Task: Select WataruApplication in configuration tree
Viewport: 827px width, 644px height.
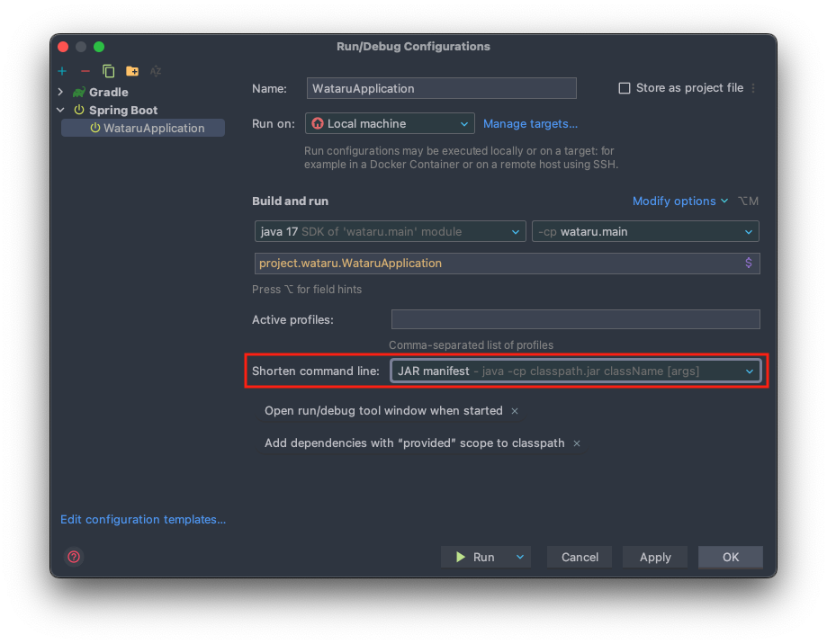Action: point(143,128)
